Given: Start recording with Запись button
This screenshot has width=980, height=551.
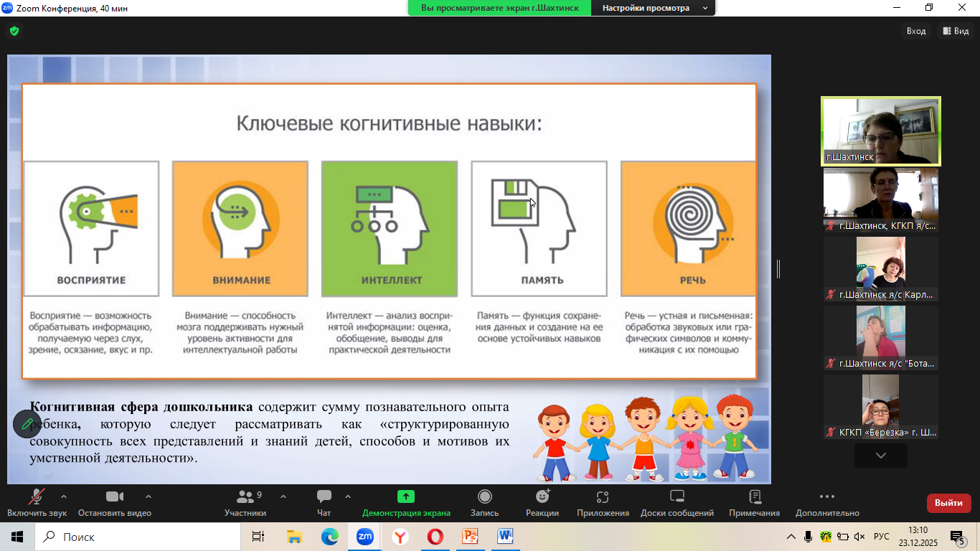Looking at the screenshot, I should coord(485,497).
